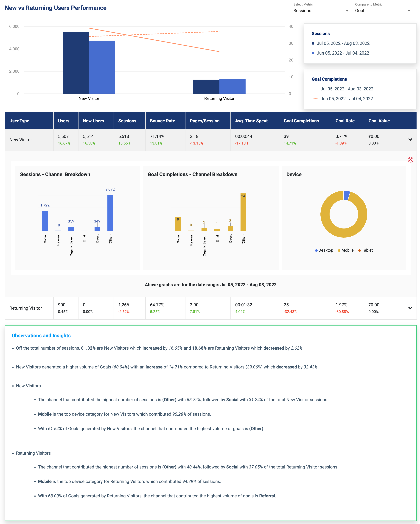Expand the Returning Visitor row details
This screenshot has width=420, height=524.
pos(410,308)
